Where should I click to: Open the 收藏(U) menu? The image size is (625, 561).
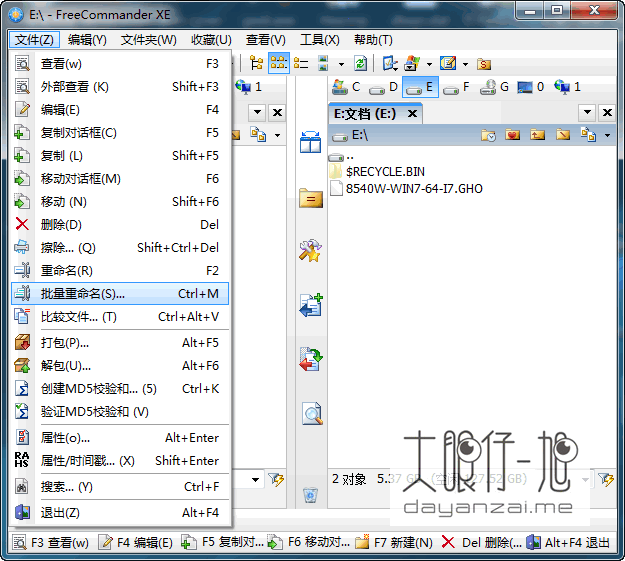[x=211, y=39]
